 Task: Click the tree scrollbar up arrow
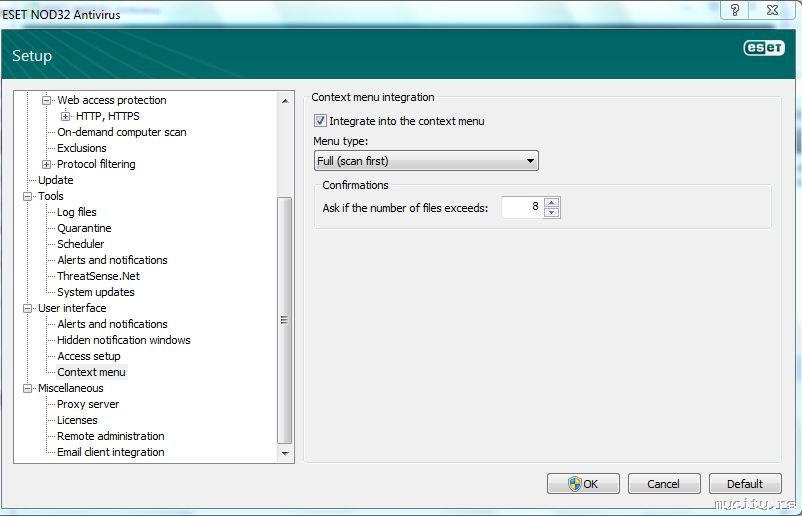pyautogui.click(x=285, y=101)
